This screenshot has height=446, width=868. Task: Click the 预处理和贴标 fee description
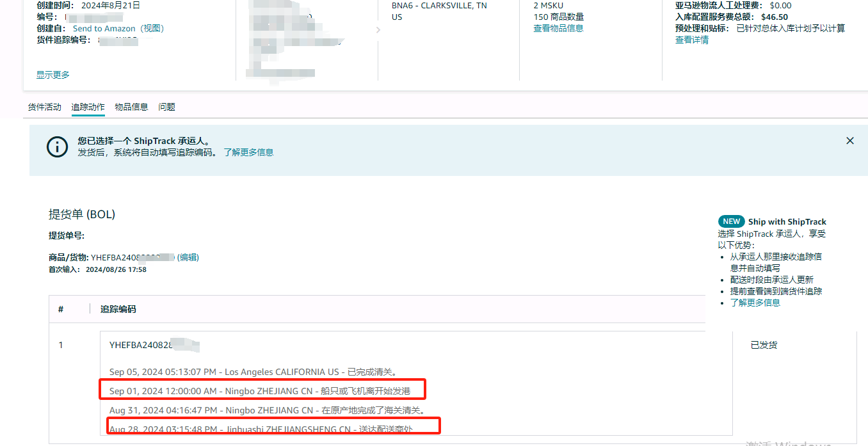[760, 28]
